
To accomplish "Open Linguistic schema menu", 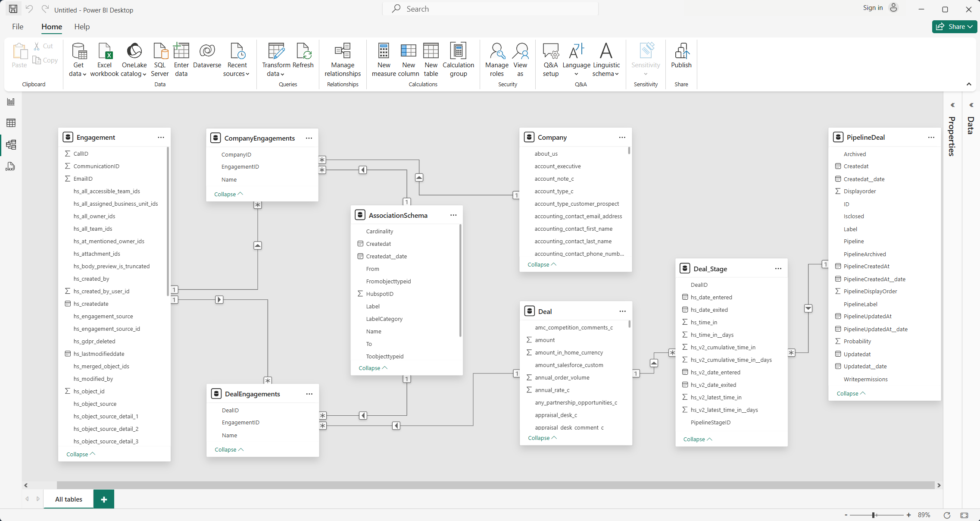I will 606,60.
